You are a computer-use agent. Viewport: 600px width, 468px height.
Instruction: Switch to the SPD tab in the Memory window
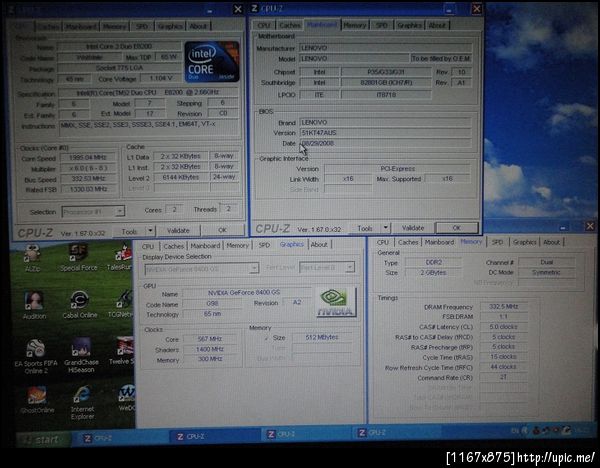click(x=497, y=242)
